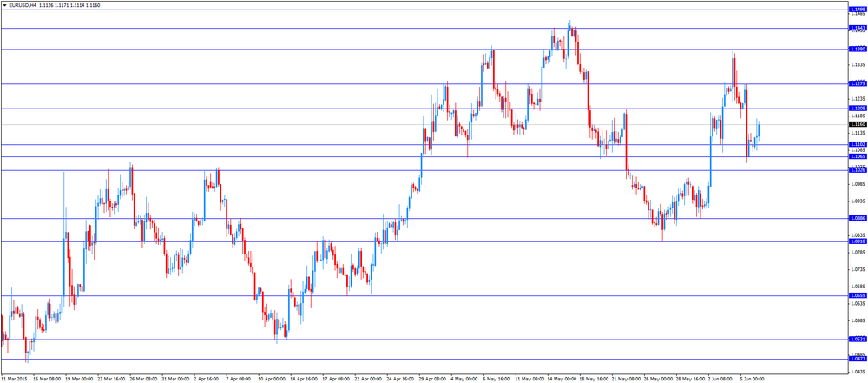The image size is (868, 383).
Task: Select the 1.1026 horizontal line price label
Action: pos(858,170)
